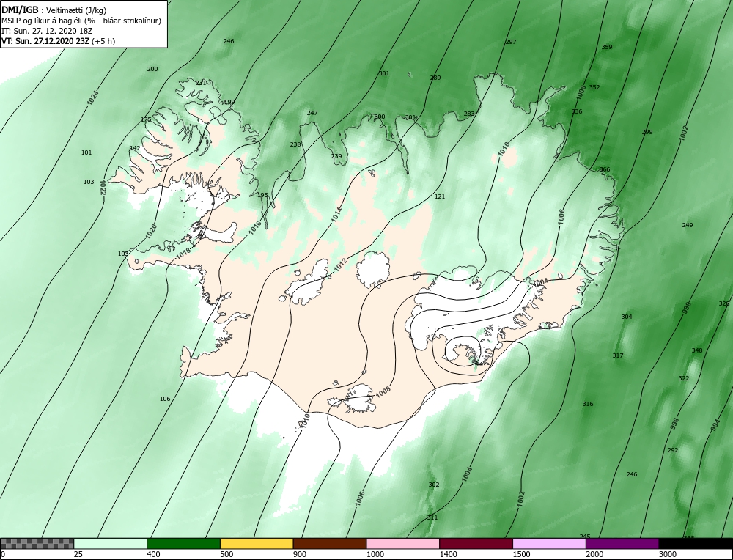Click the map value 311
Image resolution: width=733 pixels, height=560 pixels.
pyautogui.click(x=432, y=517)
